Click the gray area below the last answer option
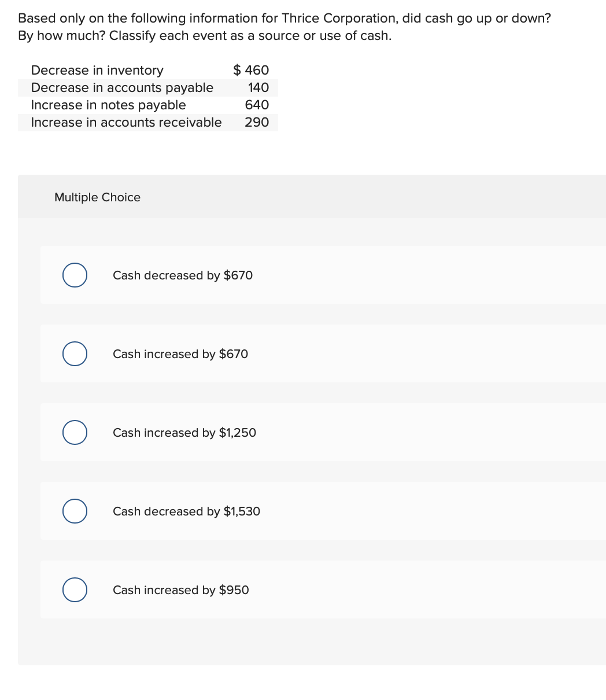The image size is (606, 700). click(312, 642)
